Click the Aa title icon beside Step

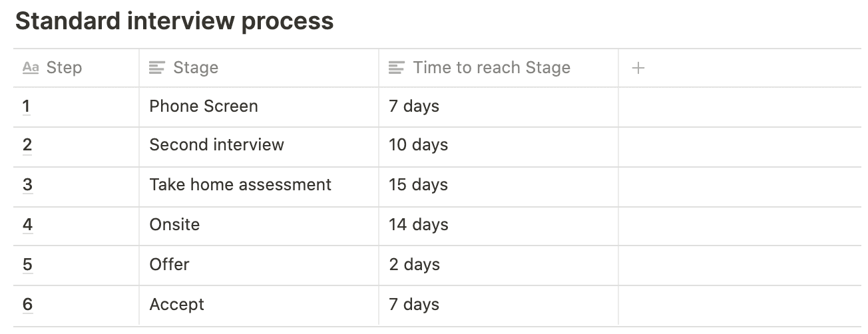(31, 68)
